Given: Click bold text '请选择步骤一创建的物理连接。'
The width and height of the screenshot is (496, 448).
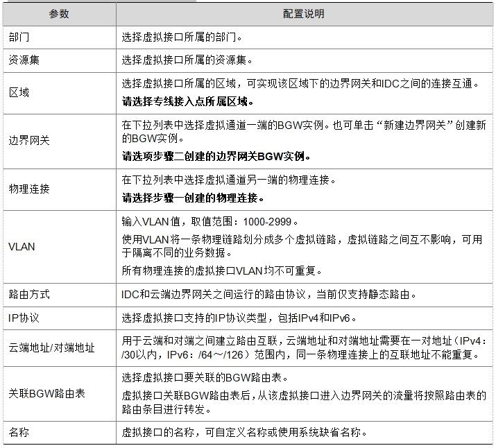Looking at the screenshot, I should coord(193,198).
